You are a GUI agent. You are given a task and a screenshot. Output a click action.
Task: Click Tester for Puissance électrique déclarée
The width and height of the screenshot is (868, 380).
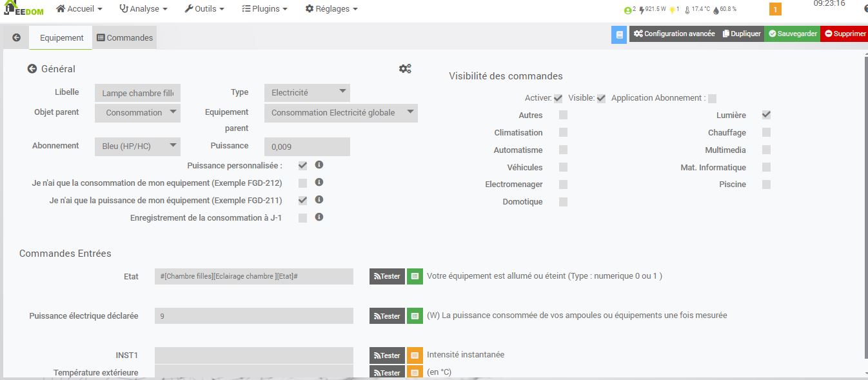click(387, 316)
